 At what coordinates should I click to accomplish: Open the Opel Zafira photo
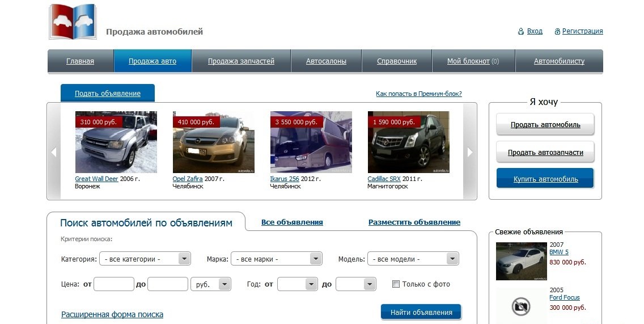point(214,142)
